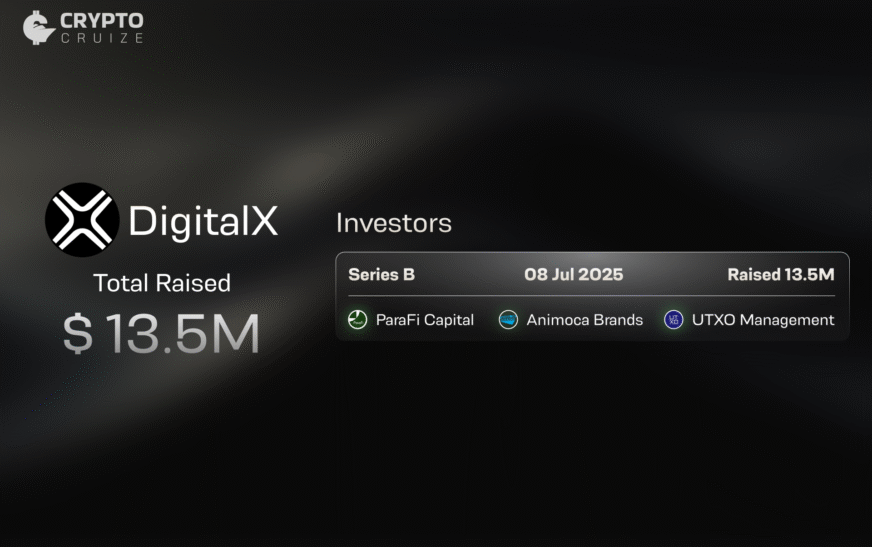
Task: Click the letter X in DigitalX name
Action: click(263, 221)
